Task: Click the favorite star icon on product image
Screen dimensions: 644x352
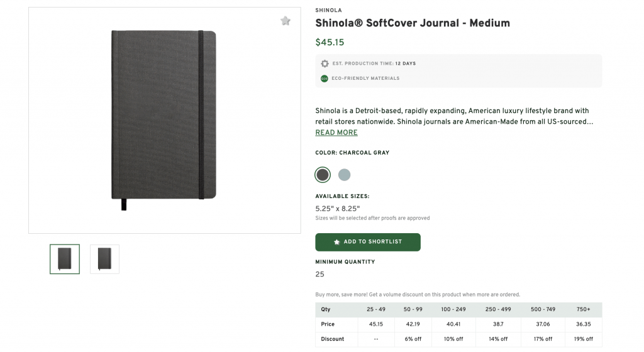Action: tap(286, 21)
